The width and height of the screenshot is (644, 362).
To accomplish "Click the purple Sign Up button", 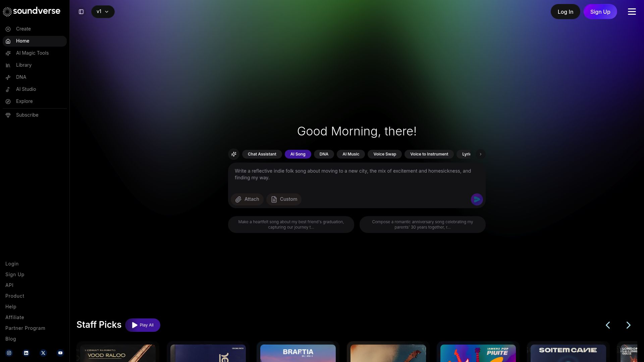I will (600, 12).
